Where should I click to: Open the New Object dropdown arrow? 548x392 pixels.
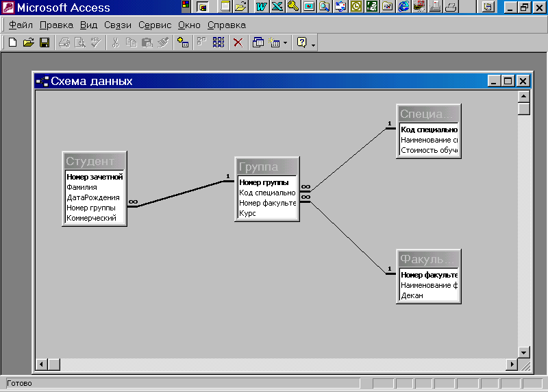[285, 43]
